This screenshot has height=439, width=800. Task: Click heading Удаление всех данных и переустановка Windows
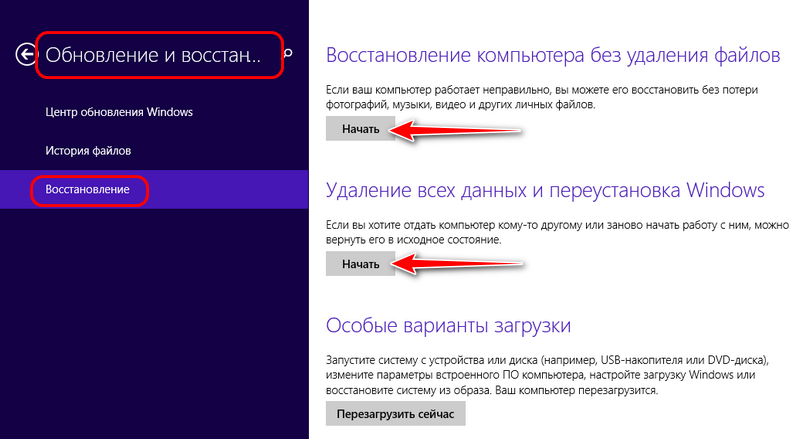point(545,190)
